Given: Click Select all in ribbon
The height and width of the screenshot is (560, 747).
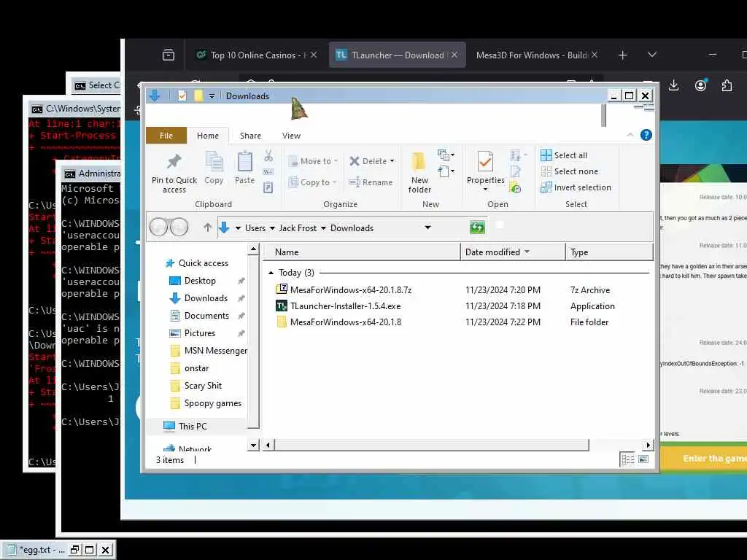Looking at the screenshot, I should (x=564, y=155).
